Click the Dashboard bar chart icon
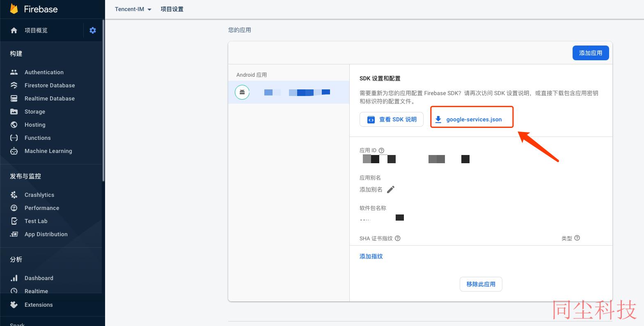Image resolution: width=644 pixels, height=326 pixels. 14,278
